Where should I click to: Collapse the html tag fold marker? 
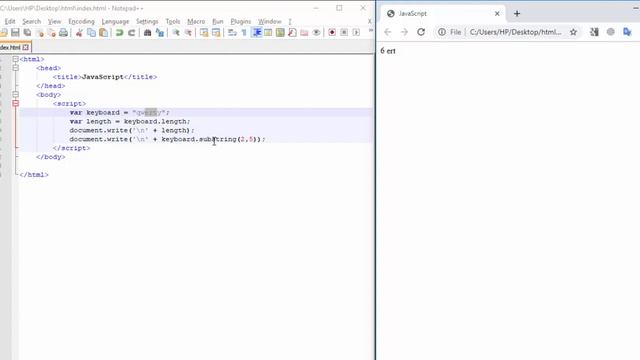pyautogui.click(x=16, y=59)
